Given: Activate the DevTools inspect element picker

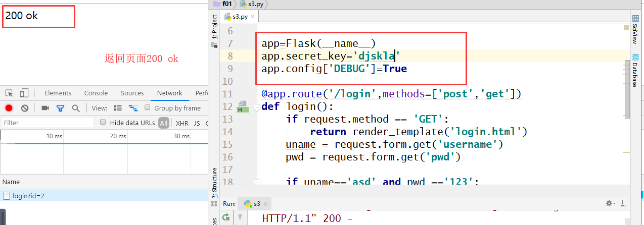Looking at the screenshot, I should (x=9, y=93).
